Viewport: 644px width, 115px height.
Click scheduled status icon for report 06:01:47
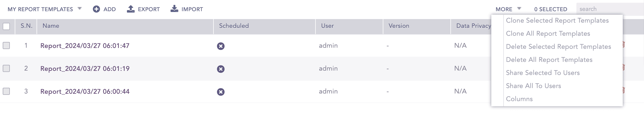[221, 46]
